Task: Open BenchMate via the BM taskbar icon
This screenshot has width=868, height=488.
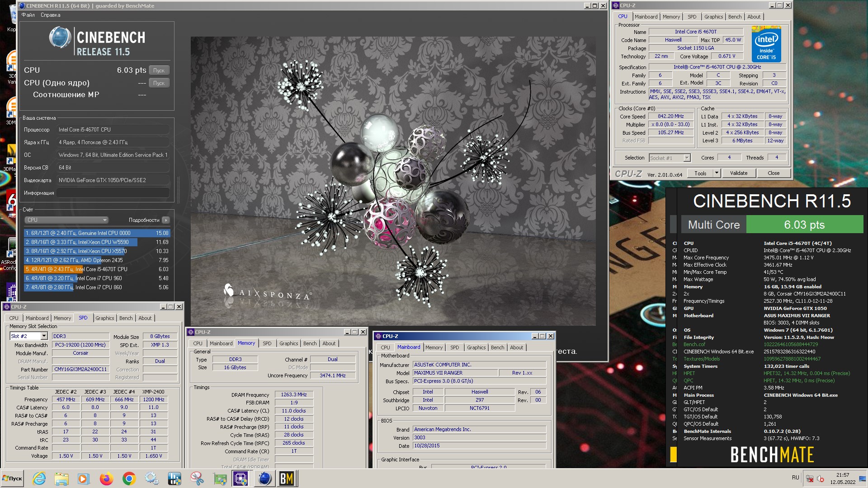Action: (x=287, y=478)
